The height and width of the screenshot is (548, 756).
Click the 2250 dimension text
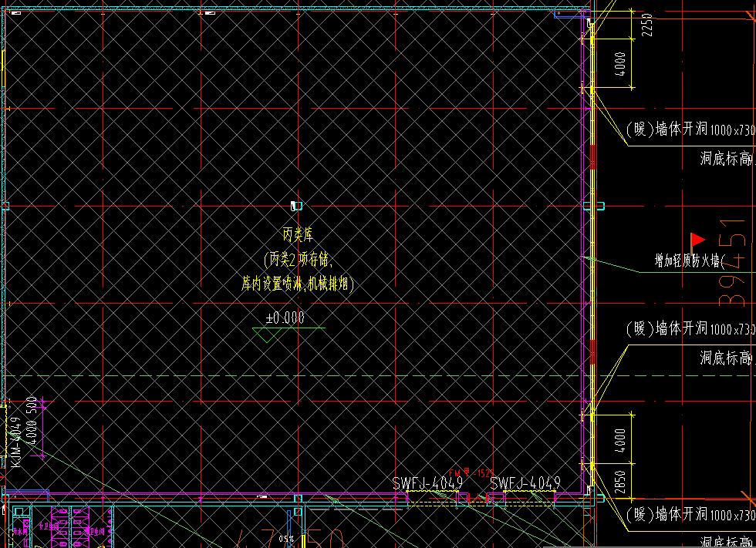click(x=646, y=23)
